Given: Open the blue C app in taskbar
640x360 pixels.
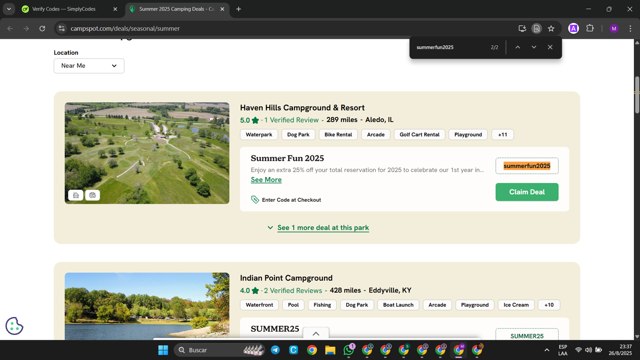Looking at the screenshot, I should [293, 350].
